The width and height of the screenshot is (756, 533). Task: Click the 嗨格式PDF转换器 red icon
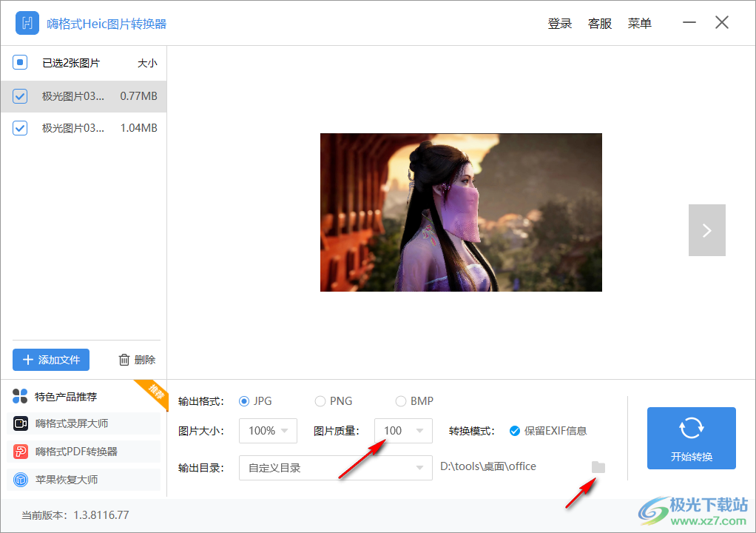(x=21, y=452)
